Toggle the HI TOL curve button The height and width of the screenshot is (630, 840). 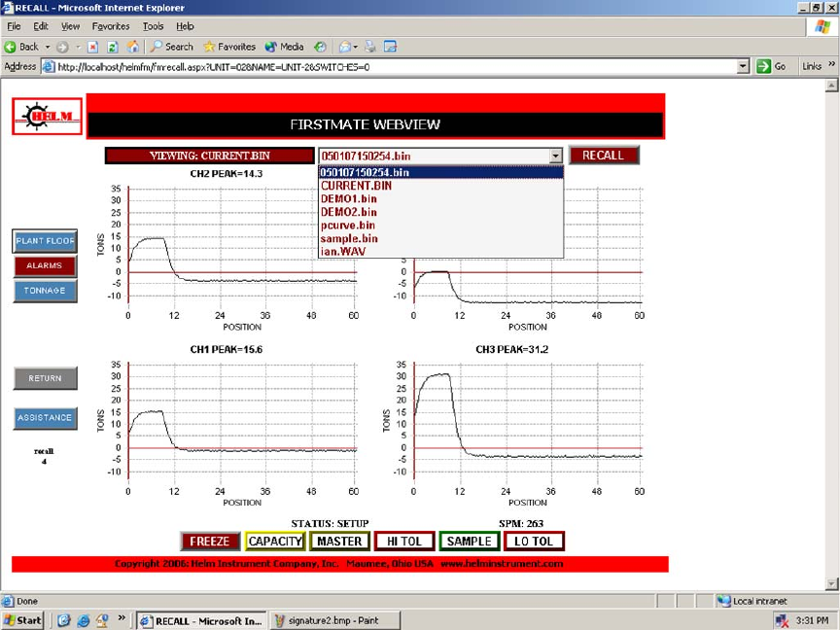coord(405,542)
